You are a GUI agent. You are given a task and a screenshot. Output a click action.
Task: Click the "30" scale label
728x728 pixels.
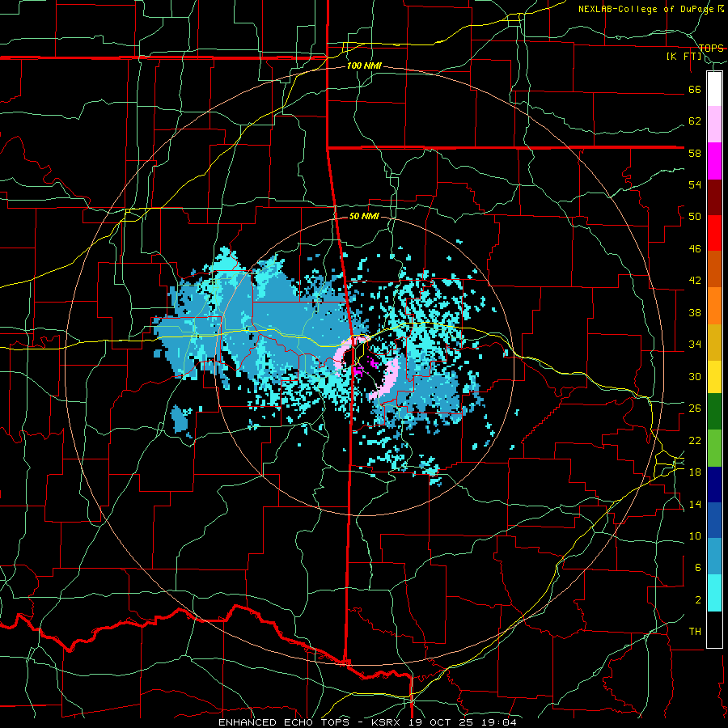695,376
